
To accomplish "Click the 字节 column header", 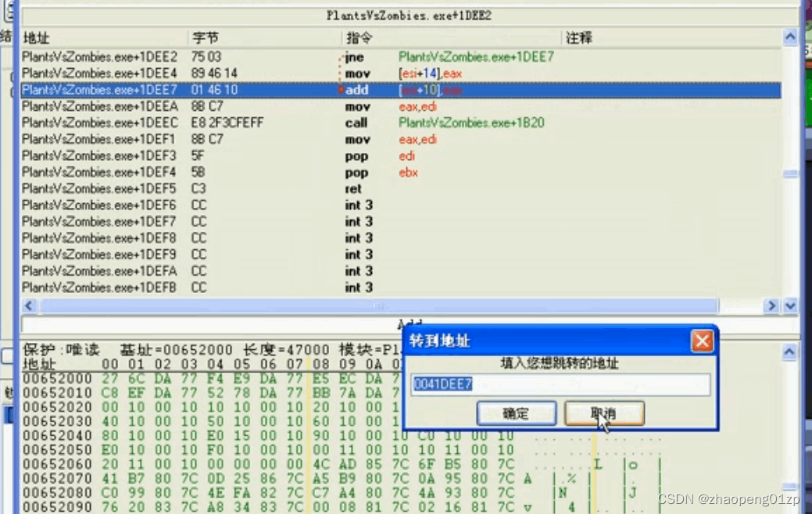I will tap(264, 37).
